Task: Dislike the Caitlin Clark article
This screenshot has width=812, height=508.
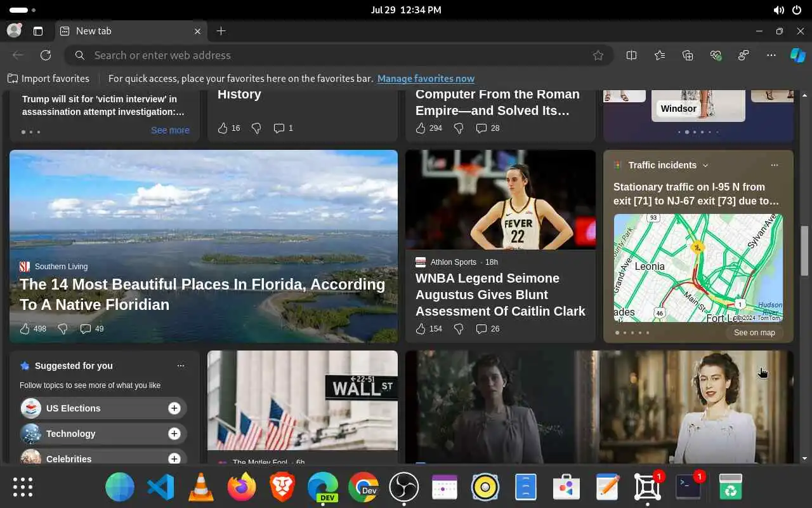Action: point(459,329)
